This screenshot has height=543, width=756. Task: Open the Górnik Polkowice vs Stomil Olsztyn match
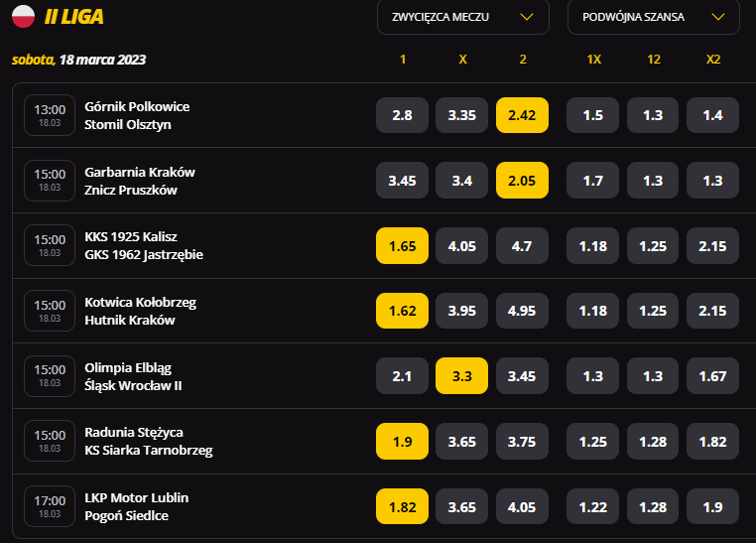[137, 115]
